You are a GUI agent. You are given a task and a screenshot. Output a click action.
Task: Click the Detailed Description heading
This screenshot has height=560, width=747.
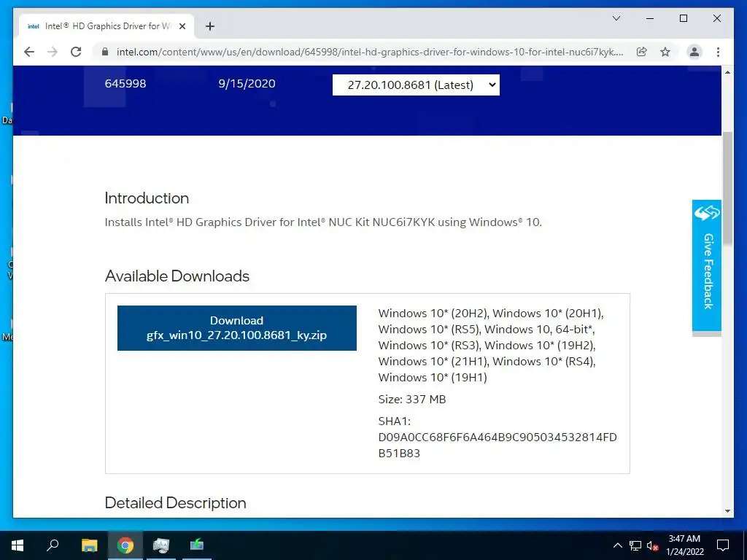pos(175,503)
